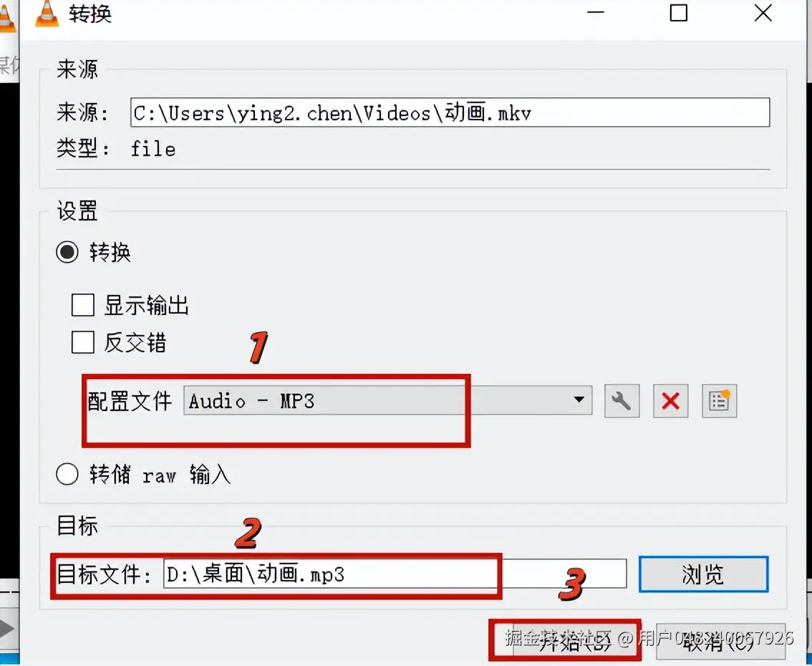The height and width of the screenshot is (666, 812).
Task: Enable the 反交错 checkbox
Action: coord(83,342)
